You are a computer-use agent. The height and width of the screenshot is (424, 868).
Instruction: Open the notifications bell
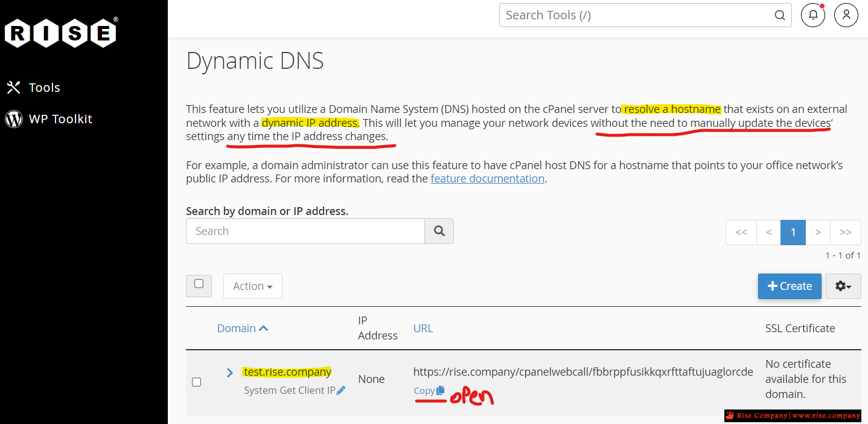812,15
